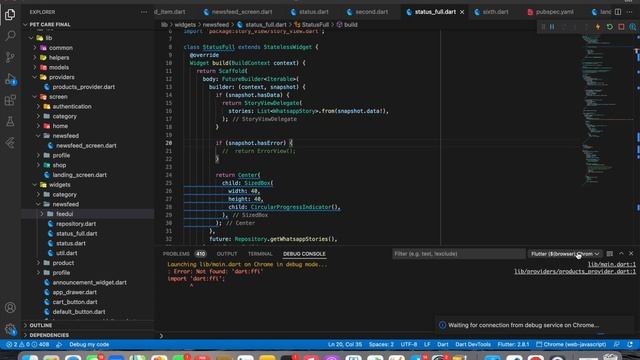
Task: Click the feedback icon in status bar
Action: (617, 344)
